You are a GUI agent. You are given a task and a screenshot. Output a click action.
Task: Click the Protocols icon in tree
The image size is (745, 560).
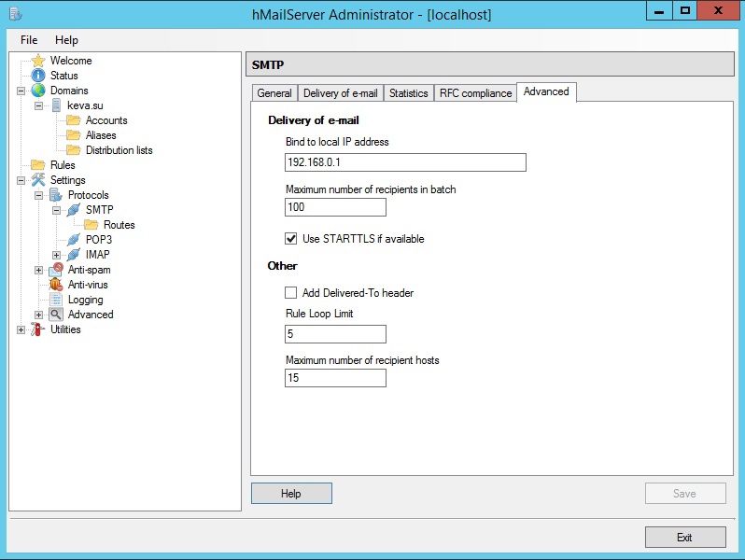tap(56, 195)
